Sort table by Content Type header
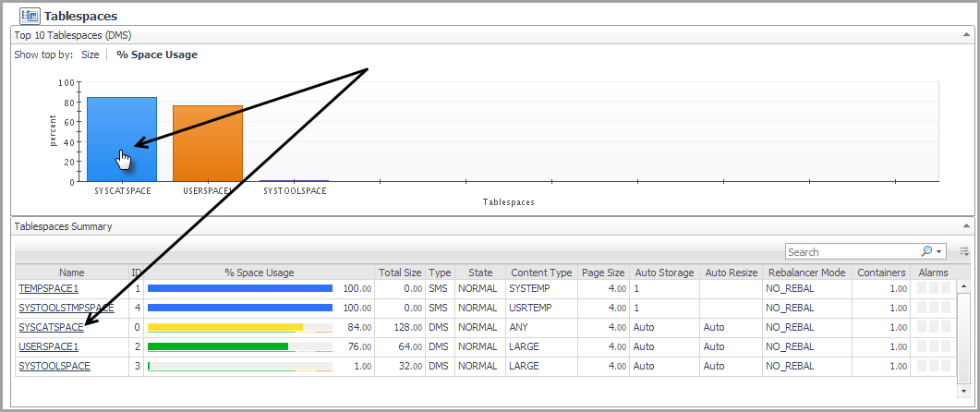The height and width of the screenshot is (412, 980). pos(541,273)
